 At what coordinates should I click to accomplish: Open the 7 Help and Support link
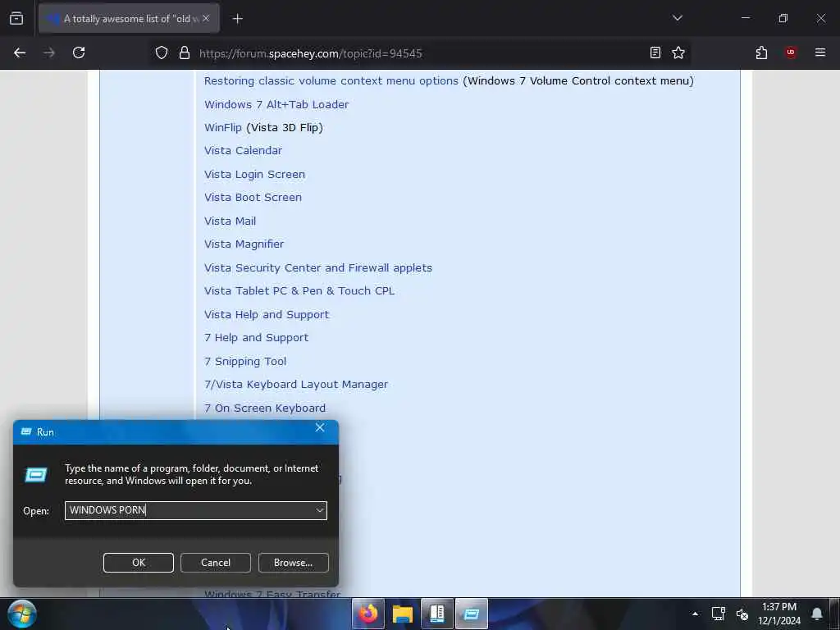point(256,337)
